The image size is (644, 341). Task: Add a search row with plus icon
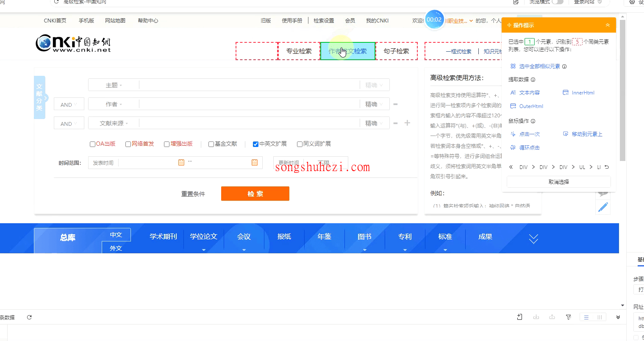click(x=407, y=123)
